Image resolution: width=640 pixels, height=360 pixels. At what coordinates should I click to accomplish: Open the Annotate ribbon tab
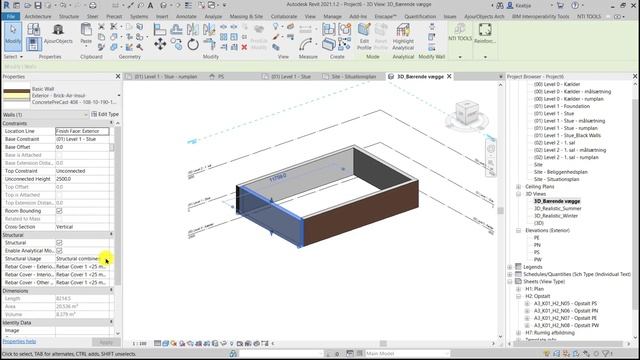[186, 16]
